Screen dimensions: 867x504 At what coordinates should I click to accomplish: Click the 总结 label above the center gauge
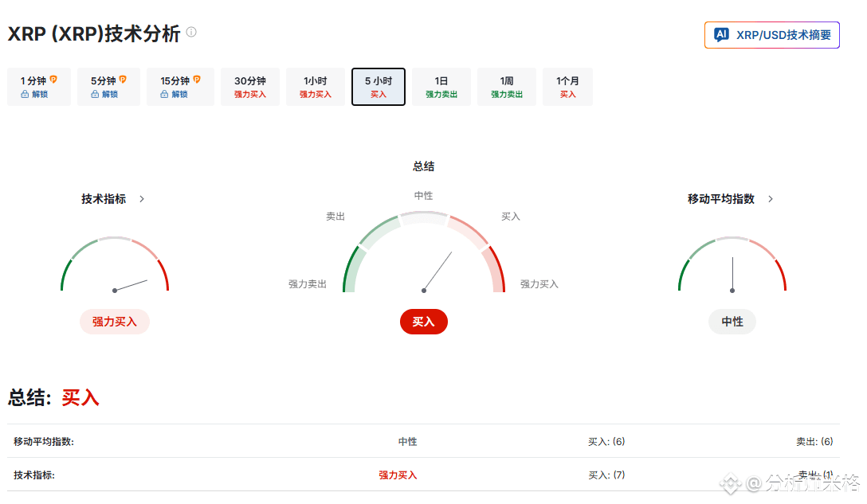[424, 166]
